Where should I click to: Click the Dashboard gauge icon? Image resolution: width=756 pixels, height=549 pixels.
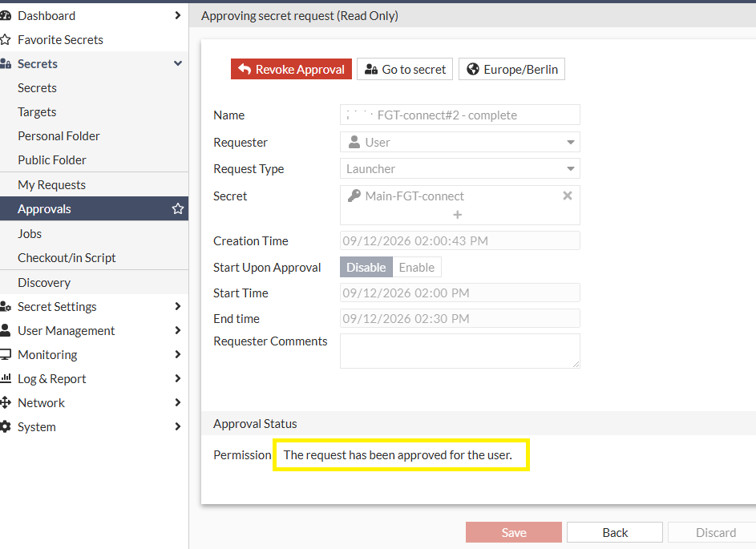point(6,16)
